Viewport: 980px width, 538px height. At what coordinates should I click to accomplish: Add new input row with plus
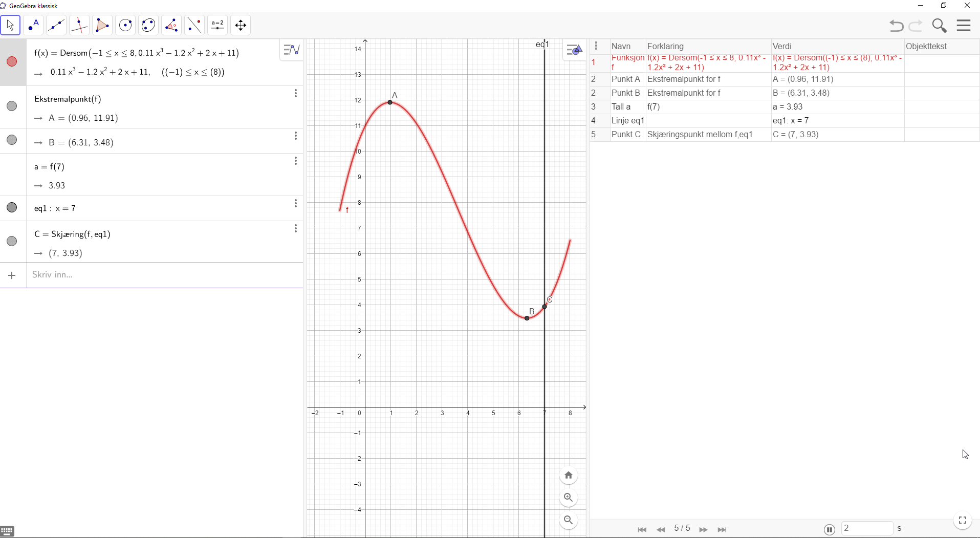[x=12, y=275]
